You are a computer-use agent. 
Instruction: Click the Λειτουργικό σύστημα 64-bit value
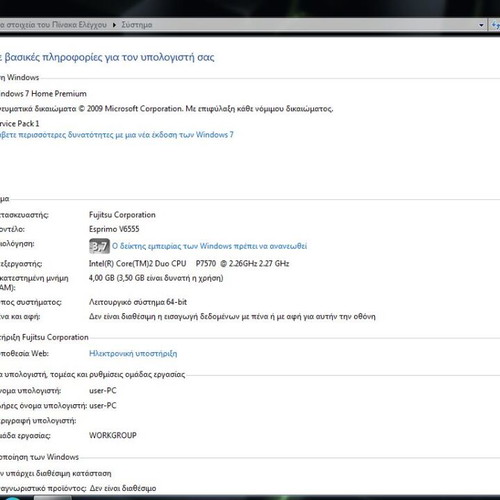pos(138,302)
